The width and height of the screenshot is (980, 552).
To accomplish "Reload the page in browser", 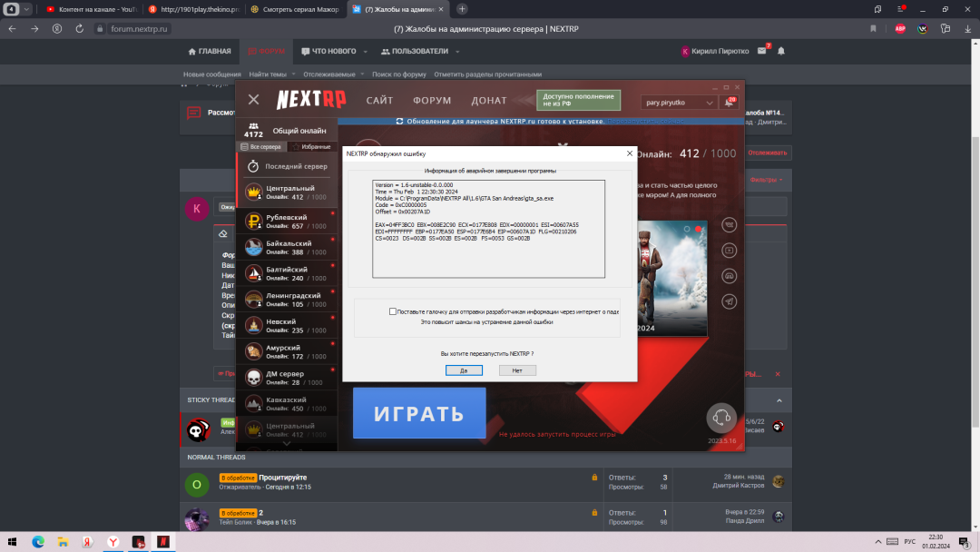I will tap(79, 29).
